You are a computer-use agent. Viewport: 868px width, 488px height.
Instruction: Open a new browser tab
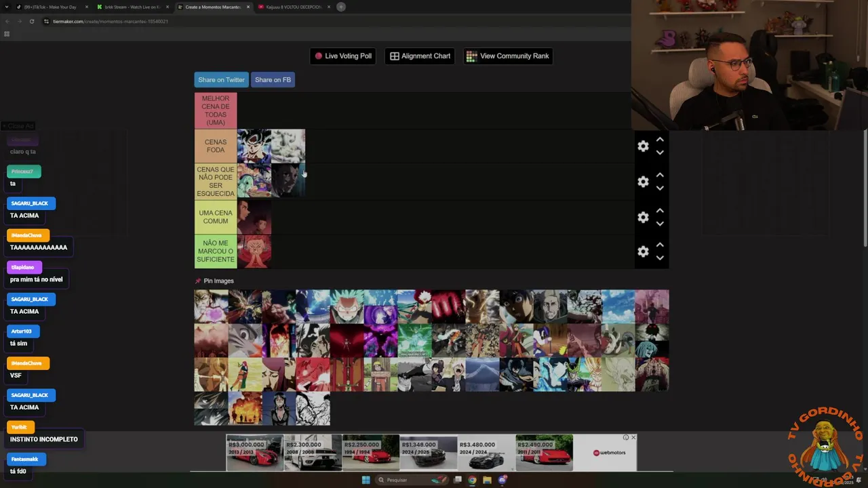point(341,7)
